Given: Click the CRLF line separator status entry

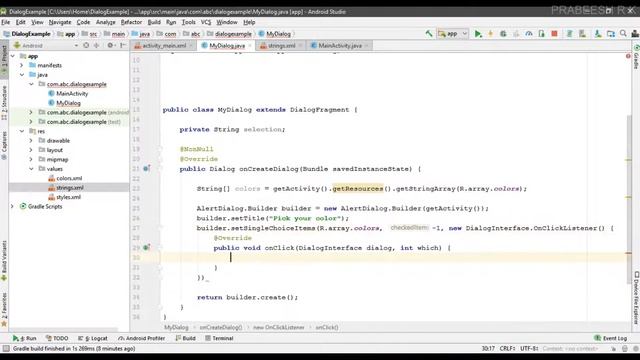Looking at the screenshot, I should pyautogui.click(x=507, y=349).
